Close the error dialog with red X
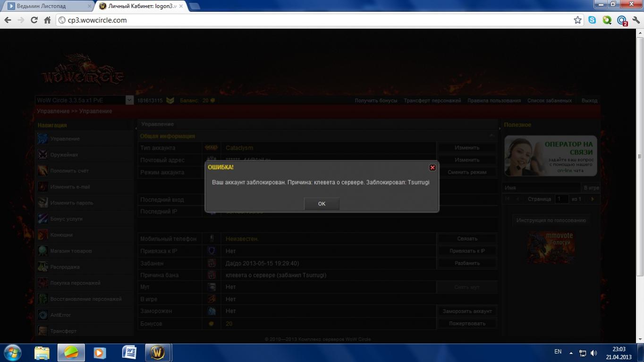 (432, 168)
